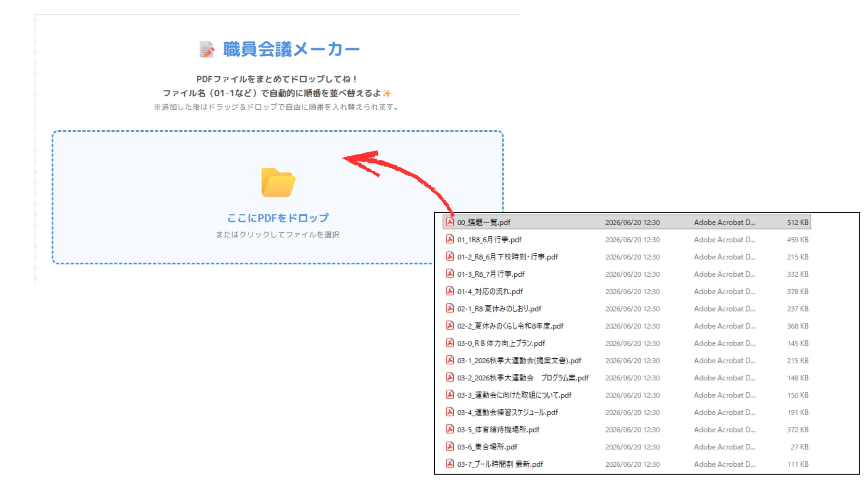Select file name 01_1R8_6月 行事.pdf
Viewport: 868px width, 485px height.
(489, 240)
